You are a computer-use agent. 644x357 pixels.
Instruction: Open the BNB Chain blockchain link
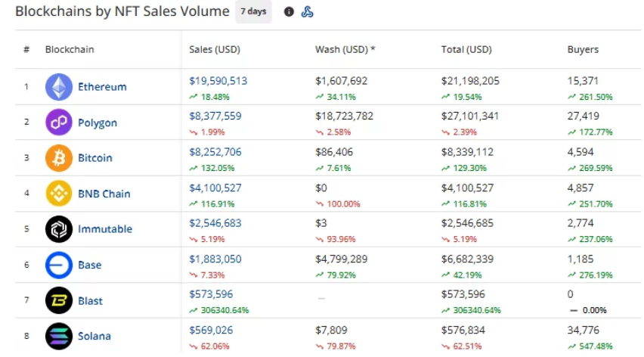104,194
